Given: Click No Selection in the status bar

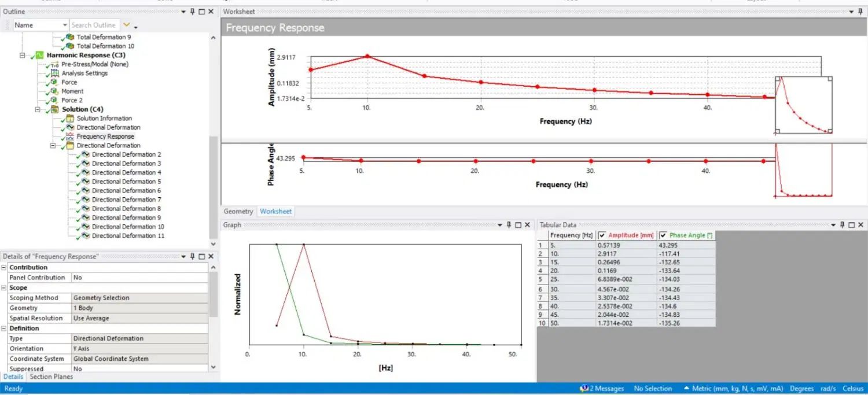Looking at the screenshot, I should pyautogui.click(x=653, y=389).
